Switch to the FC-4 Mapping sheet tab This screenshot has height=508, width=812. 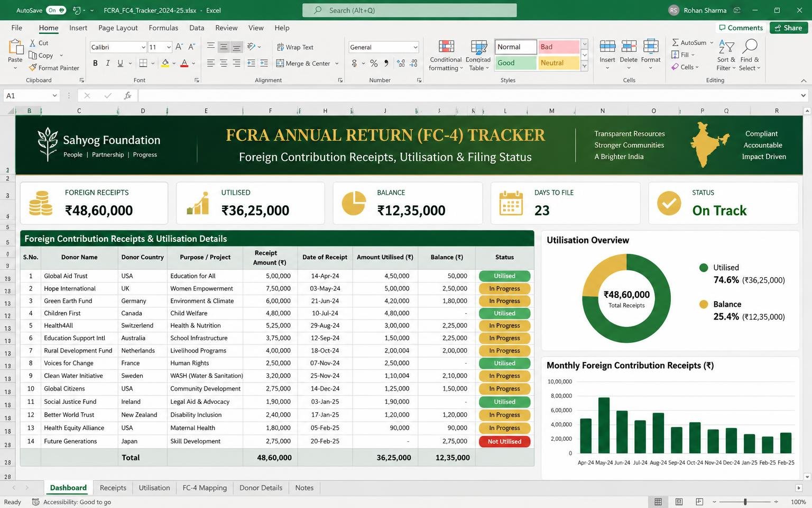[x=205, y=488]
